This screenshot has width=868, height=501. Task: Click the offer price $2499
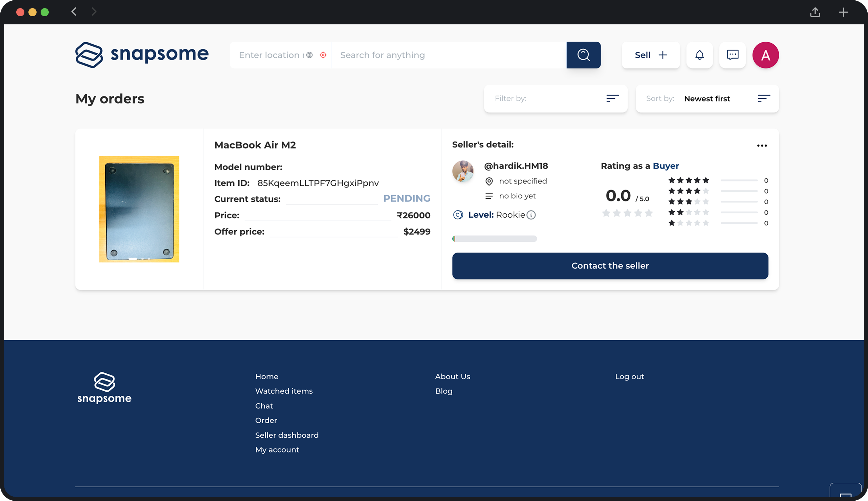pyautogui.click(x=417, y=232)
